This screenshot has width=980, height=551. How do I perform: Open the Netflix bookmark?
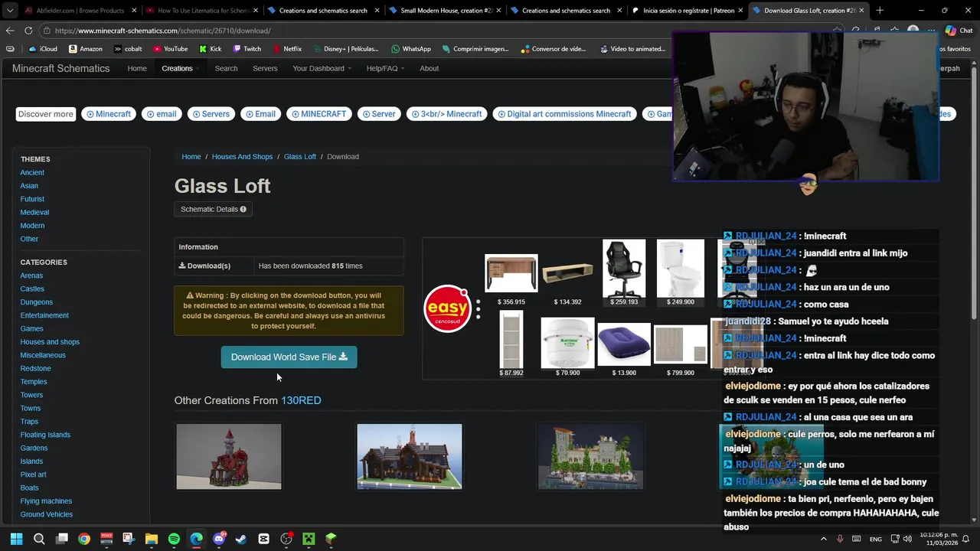point(286,49)
